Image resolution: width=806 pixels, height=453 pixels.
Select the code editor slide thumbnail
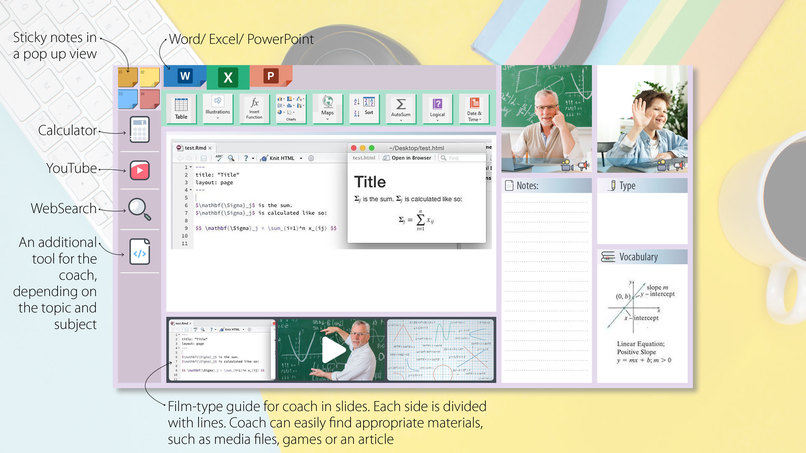(x=223, y=350)
